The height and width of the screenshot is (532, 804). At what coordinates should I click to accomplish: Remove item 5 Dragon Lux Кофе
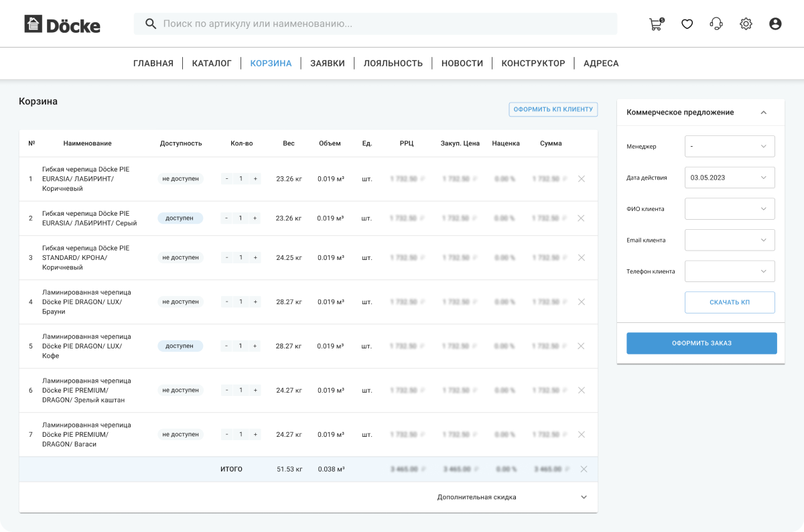click(x=581, y=346)
